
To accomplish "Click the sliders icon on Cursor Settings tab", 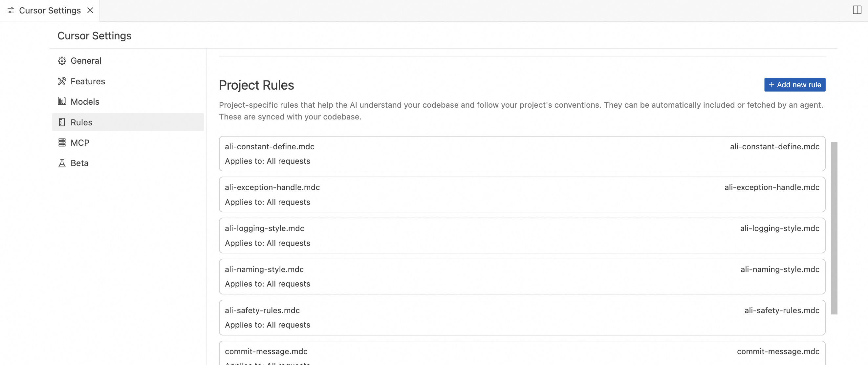I will [11, 11].
